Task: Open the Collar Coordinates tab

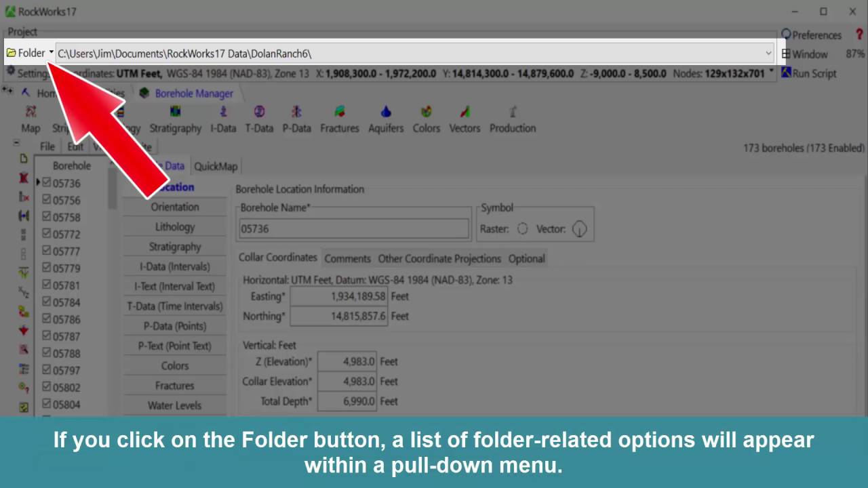Action: 277,258
